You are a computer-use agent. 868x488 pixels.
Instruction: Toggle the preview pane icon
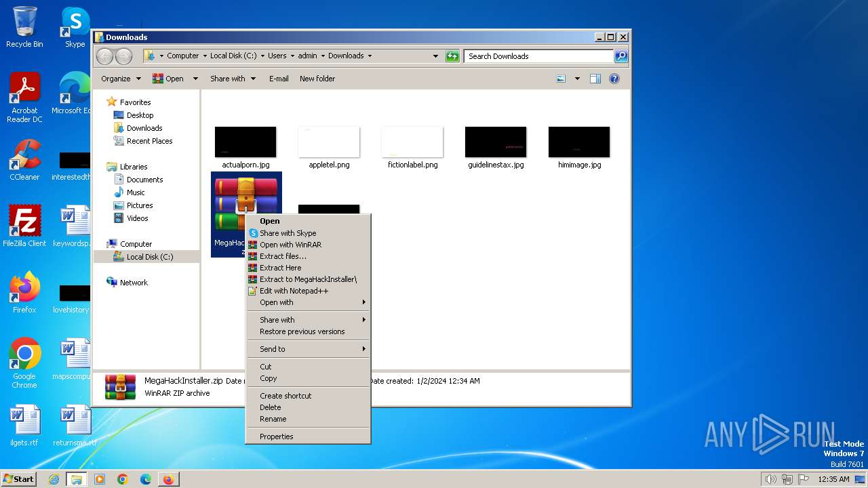pyautogui.click(x=595, y=79)
